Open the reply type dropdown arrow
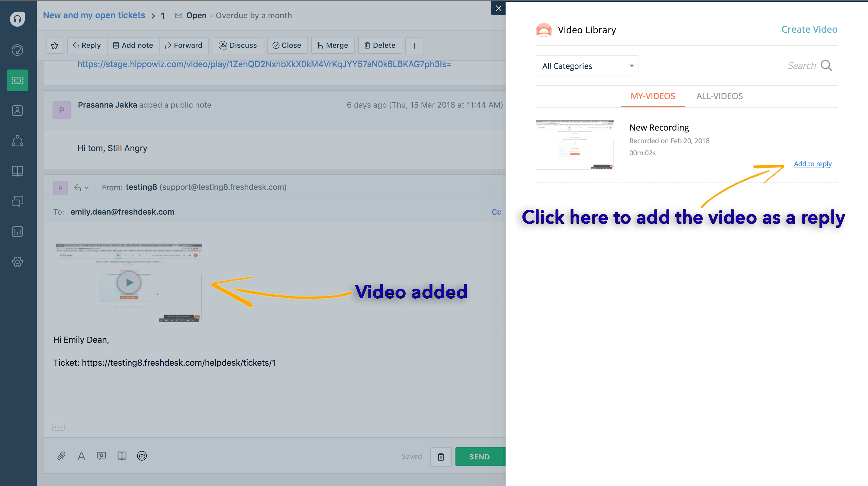 pos(87,187)
